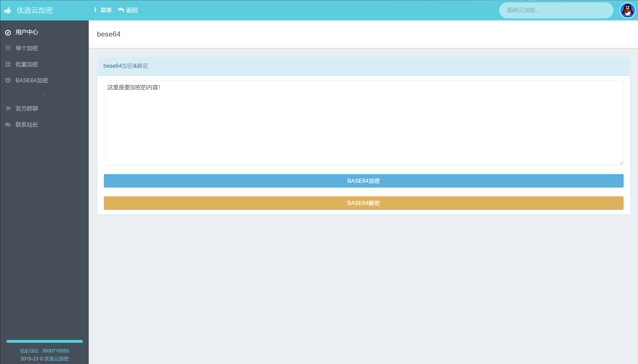The image size is (638, 364).
Task: Select 单个加密 sidebar item
Action: (27, 48)
